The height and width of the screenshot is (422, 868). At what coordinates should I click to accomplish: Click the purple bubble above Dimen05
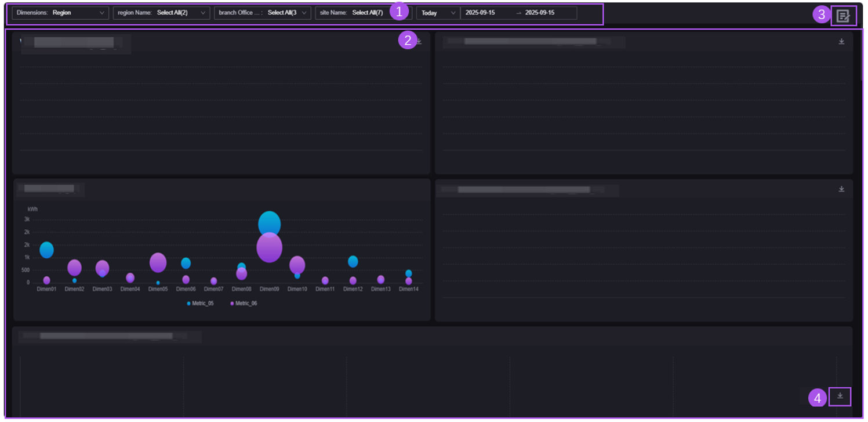158,262
